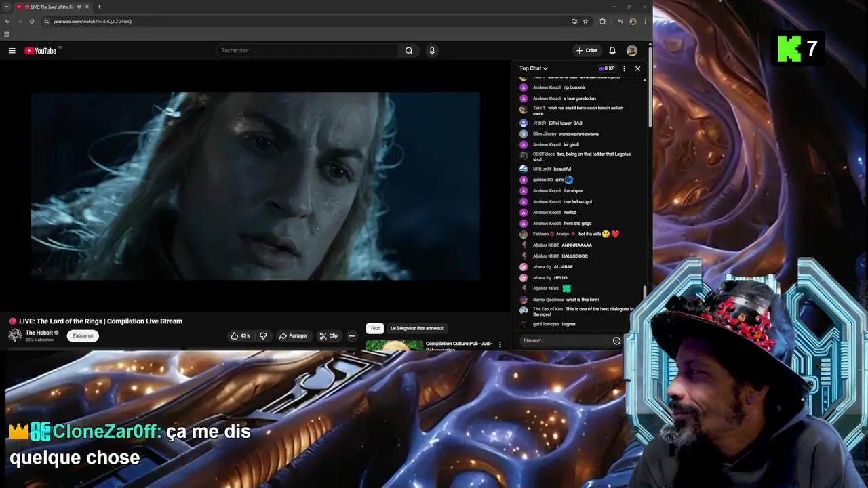Click the '45 k' like count

(245, 335)
